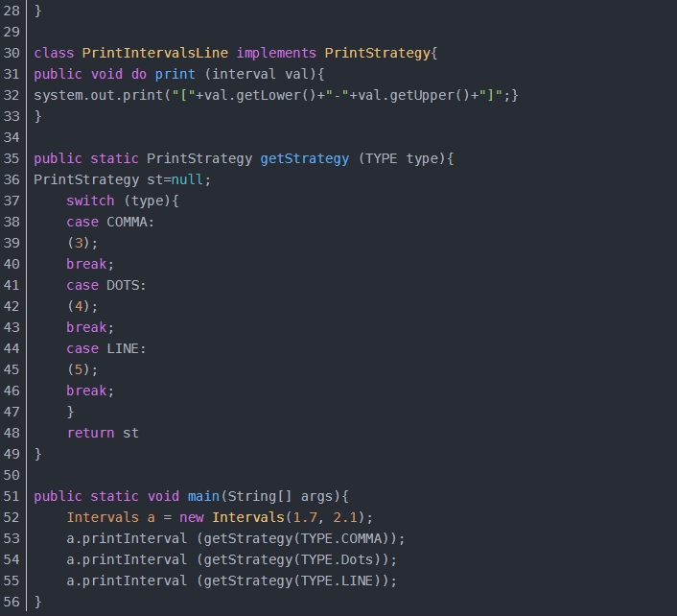
Task: Click line number 56 in the gutter
Action: pos(12,602)
